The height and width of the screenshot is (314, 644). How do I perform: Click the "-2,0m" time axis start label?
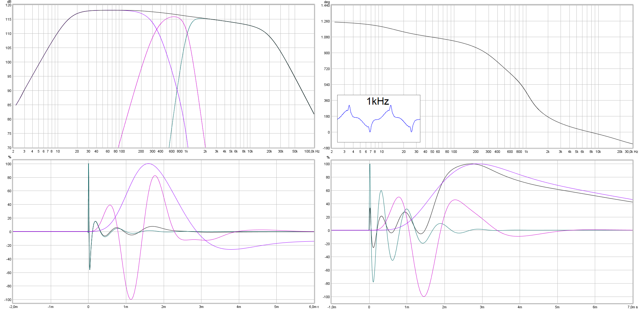tap(13, 307)
